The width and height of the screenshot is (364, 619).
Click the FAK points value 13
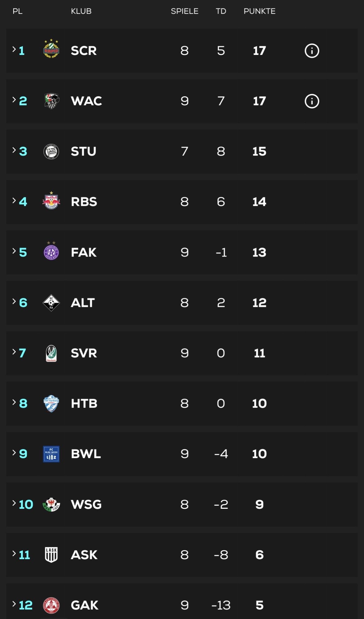259,253
